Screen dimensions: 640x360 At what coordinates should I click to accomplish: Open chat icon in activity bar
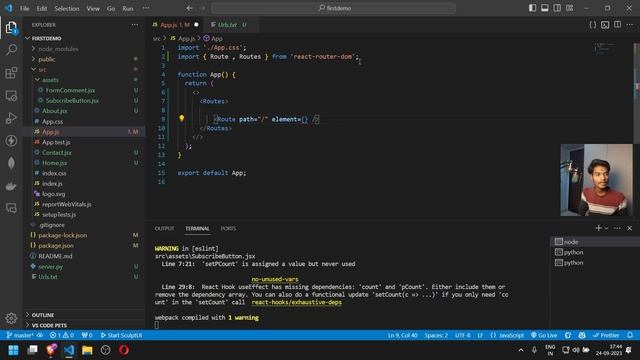(11, 208)
